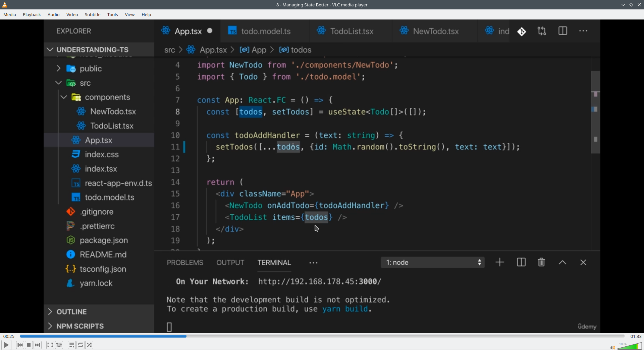Open the View menu
Viewport: 644px width, 350px height.
click(130, 14)
